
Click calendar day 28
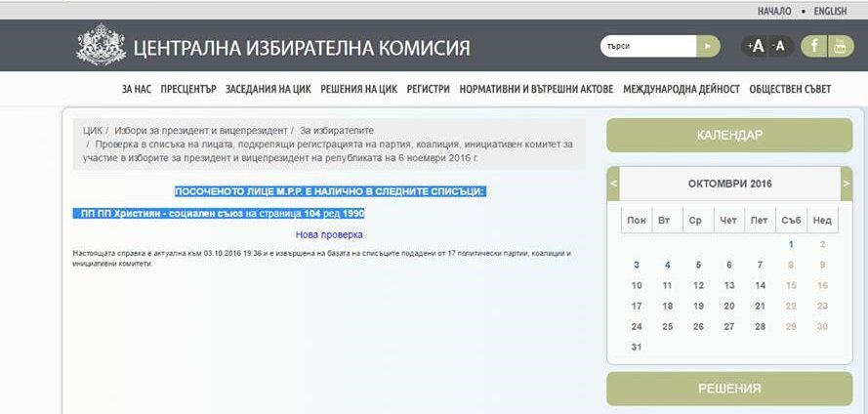[761, 326]
